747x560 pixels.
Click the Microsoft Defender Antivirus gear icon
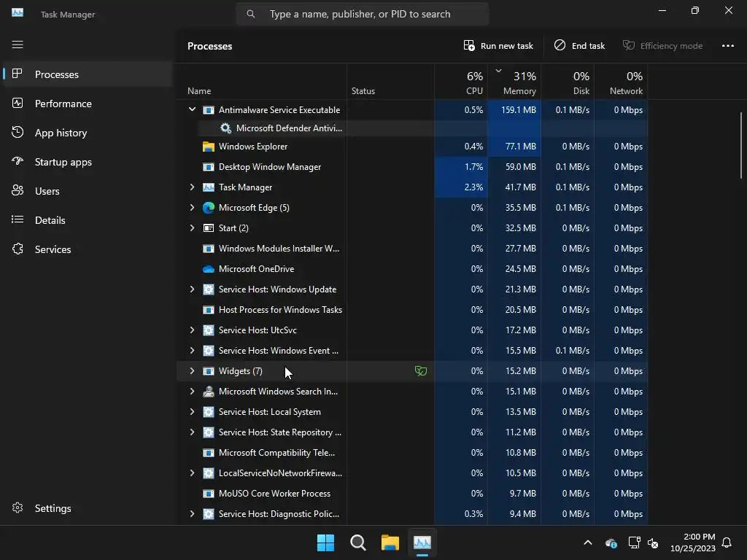(x=225, y=128)
